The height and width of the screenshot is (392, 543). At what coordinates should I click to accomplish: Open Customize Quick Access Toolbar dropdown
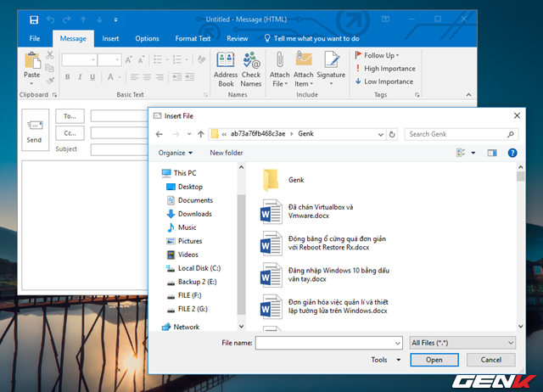point(115,20)
